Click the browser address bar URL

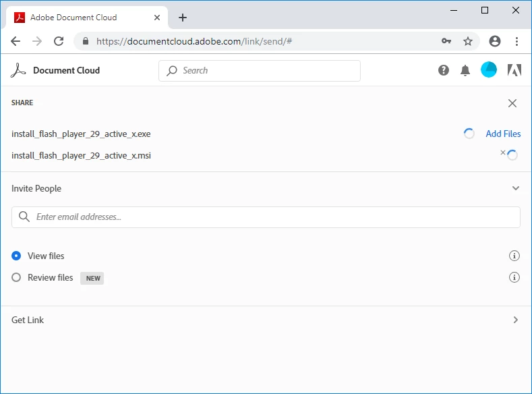(194, 41)
